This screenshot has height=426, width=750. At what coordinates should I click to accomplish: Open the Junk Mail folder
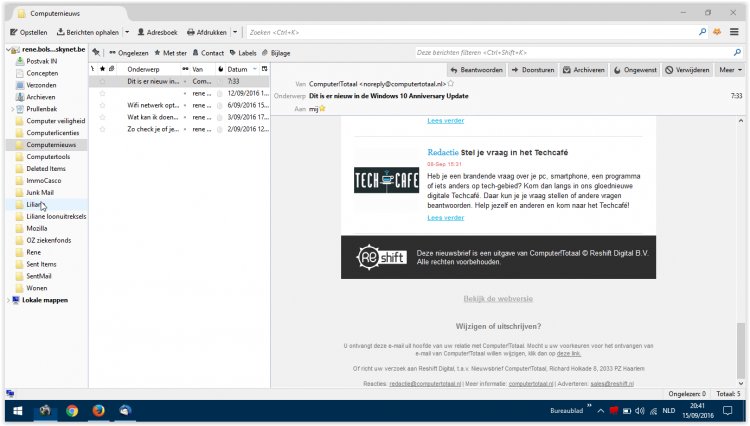pyautogui.click(x=43, y=192)
